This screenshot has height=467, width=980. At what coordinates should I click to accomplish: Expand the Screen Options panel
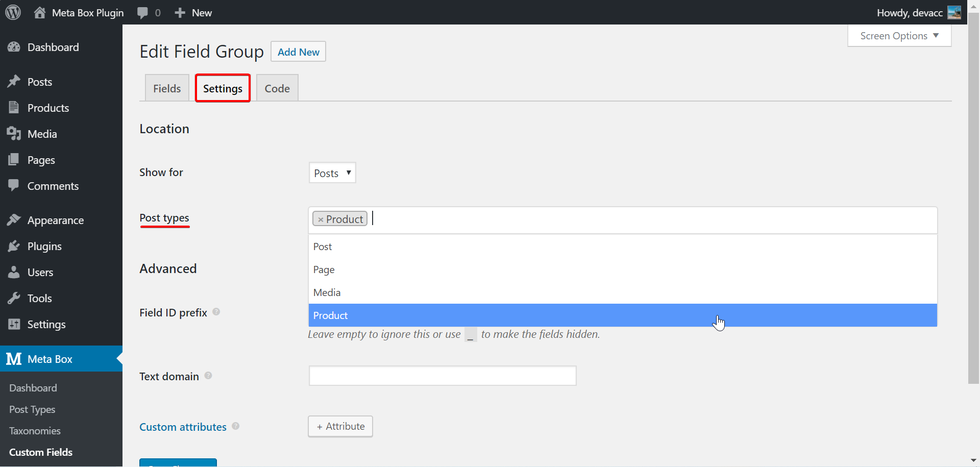click(x=898, y=36)
